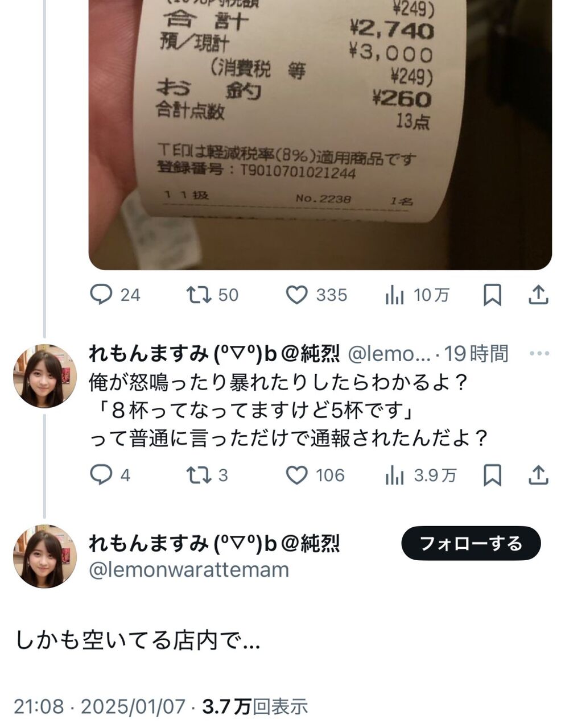Open @lemonwarattemam profile handle link
Viewport: 565px width, 728px height.
tap(189, 569)
